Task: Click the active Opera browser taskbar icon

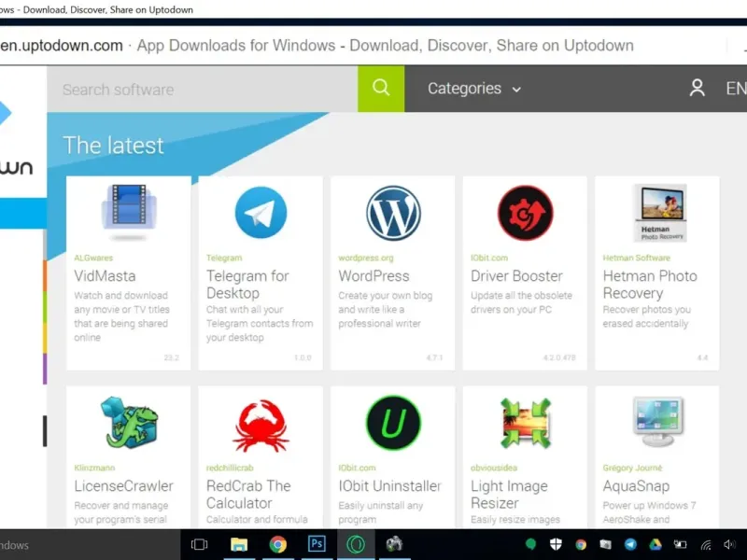Action: tap(356, 544)
